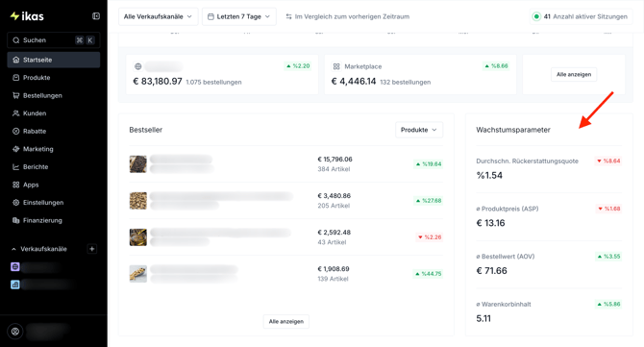Open the Produkte dropdown in Bestseller
The width and height of the screenshot is (644, 347).
419,130
